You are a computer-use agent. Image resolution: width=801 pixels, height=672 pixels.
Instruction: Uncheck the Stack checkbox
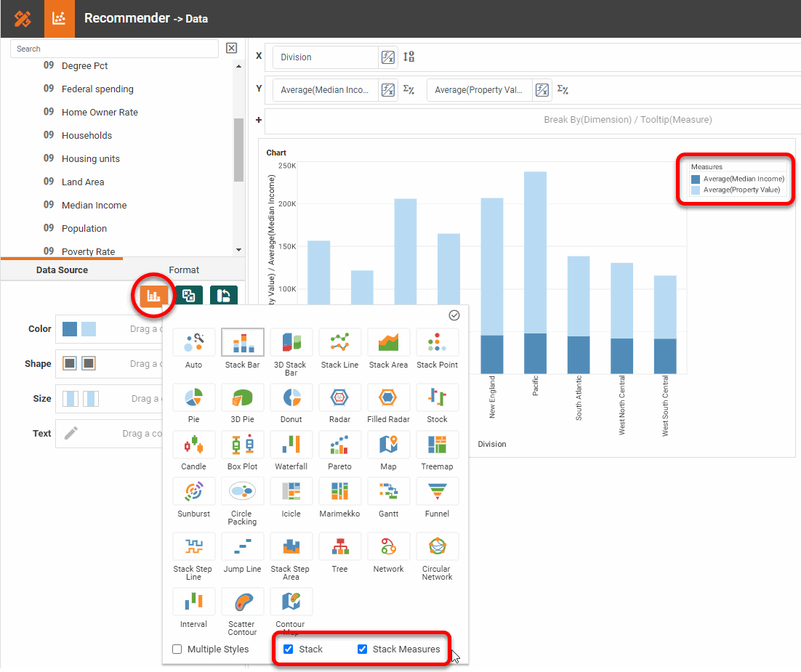click(x=289, y=649)
